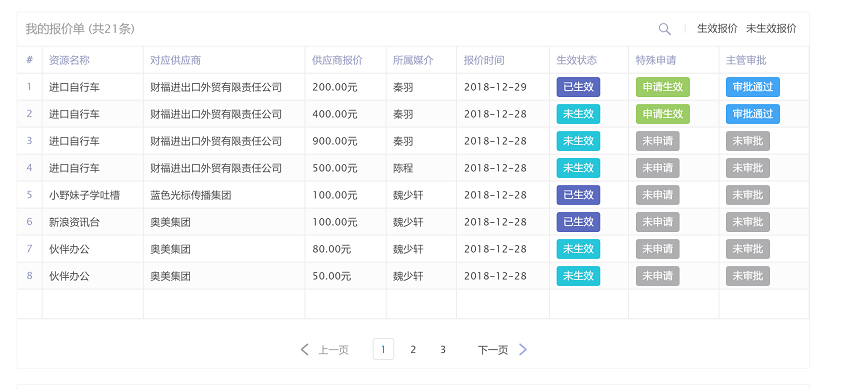The height and width of the screenshot is (390, 847).
Task: Click 未审批 badge in row 8
Action: [748, 276]
